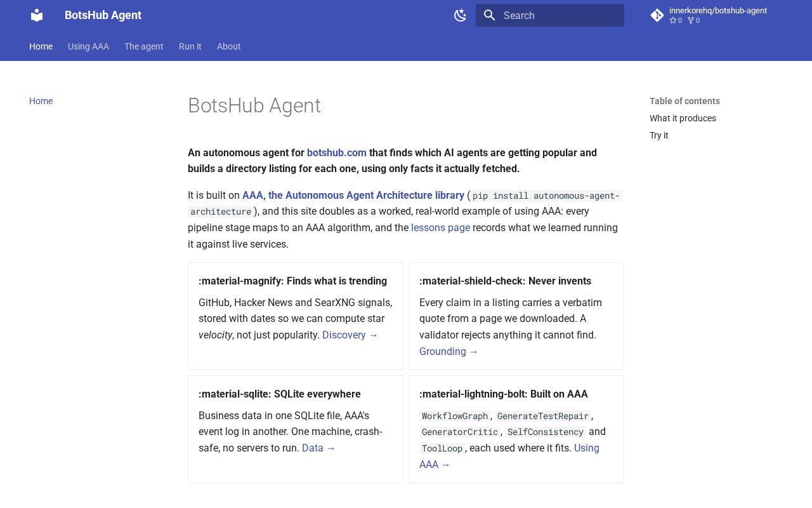Viewport: 812px width, 508px height.
Task: Click the Table of contents heading
Action: [x=684, y=101]
